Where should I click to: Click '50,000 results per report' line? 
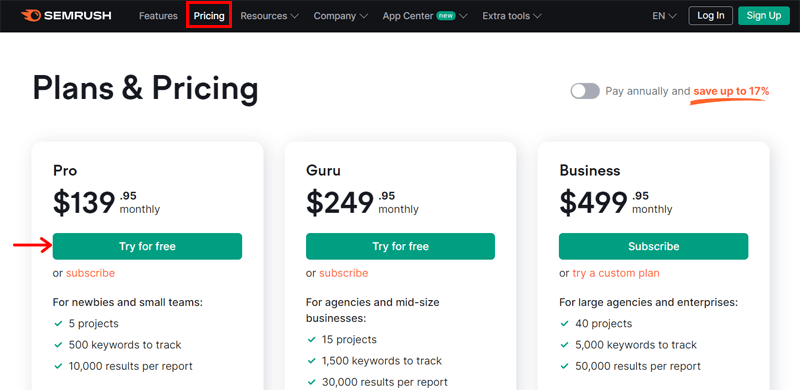[x=638, y=366]
